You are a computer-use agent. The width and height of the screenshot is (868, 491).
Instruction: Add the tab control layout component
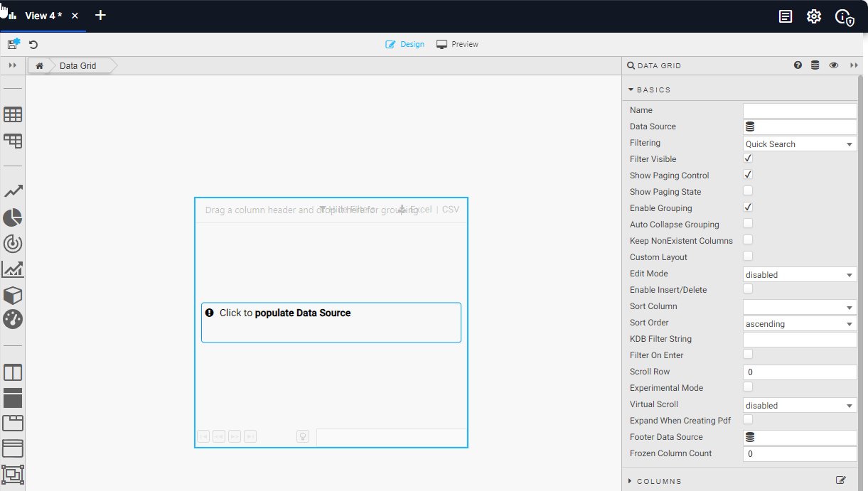coord(13,423)
